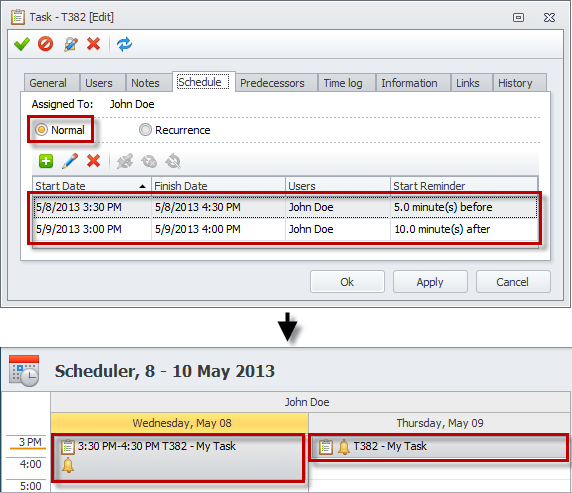This screenshot has width=572, height=493.
Task: Click the red cancel-changes circle icon
Action: click(46, 44)
